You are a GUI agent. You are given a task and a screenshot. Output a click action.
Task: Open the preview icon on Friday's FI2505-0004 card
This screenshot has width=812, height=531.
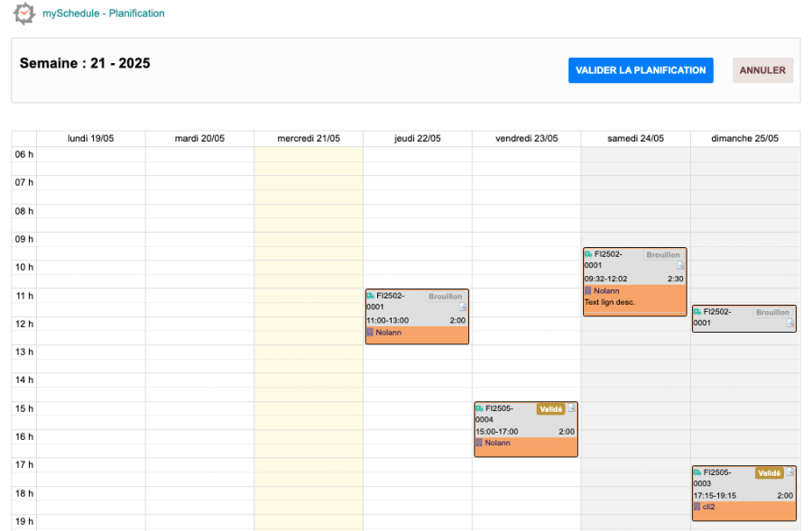[x=571, y=409]
